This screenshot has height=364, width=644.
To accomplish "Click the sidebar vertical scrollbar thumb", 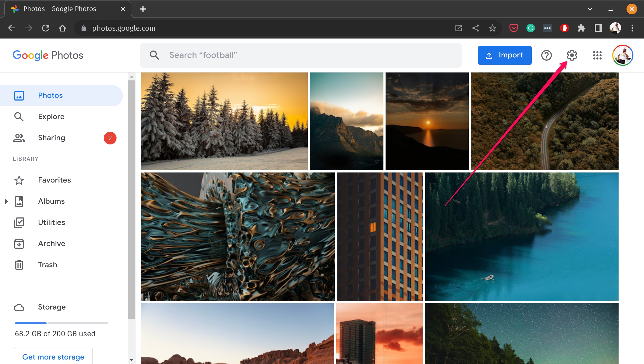I will pos(132,199).
